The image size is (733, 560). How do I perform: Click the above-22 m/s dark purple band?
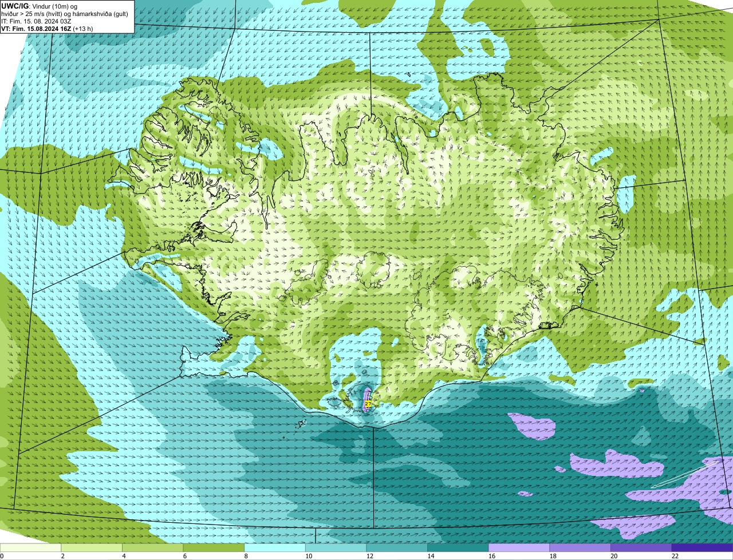pyautogui.click(x=702, y=547)
